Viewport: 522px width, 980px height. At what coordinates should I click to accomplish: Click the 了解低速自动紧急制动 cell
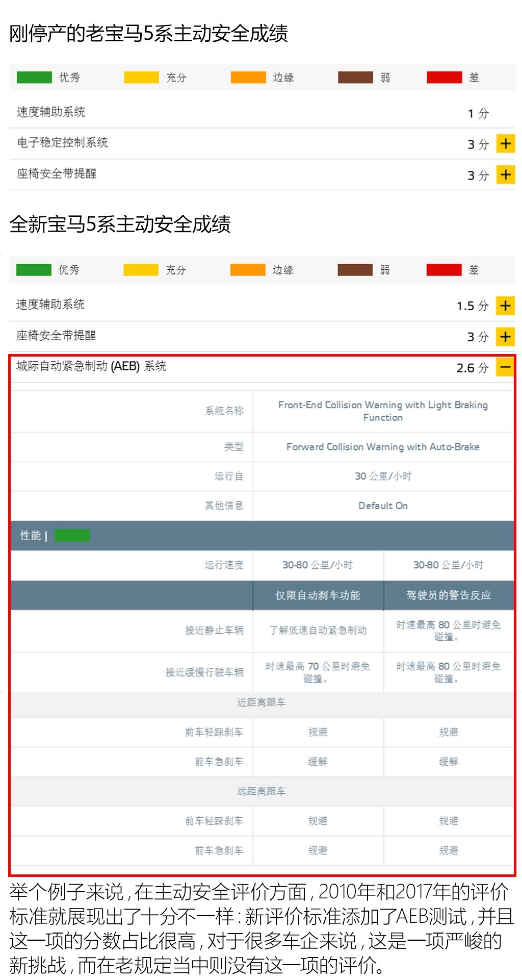tap(318, 631)
